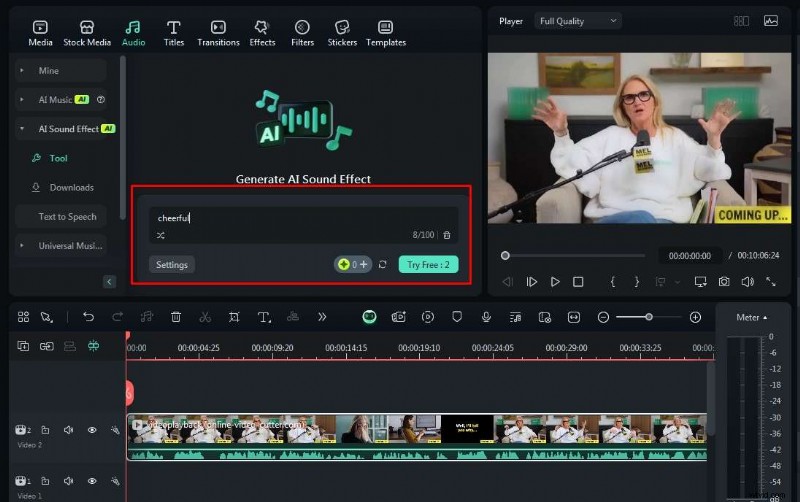The width and height of the screenshot is (800, 502).
Task: Expand the AI Music category
Action: click(x=22, y=99)
